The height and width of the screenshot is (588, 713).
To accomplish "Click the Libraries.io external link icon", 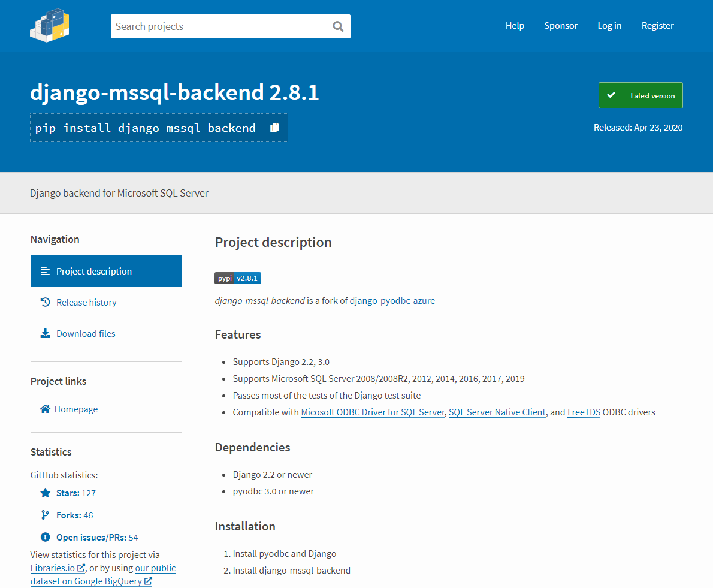I will coord(81,568).
